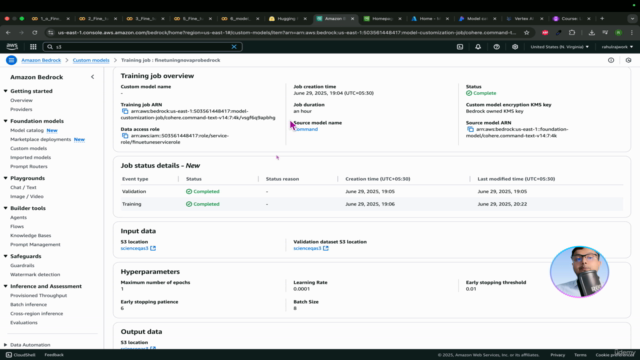The height and width of the screenshot is (360, 640).
Task: Open Marketplace deployments in sidebar
Action: tap(40, 139)
